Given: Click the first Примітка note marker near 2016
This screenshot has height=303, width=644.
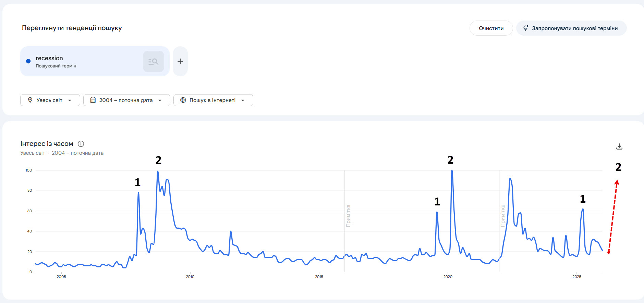Looking at the screenshot, I should (348, 216).
